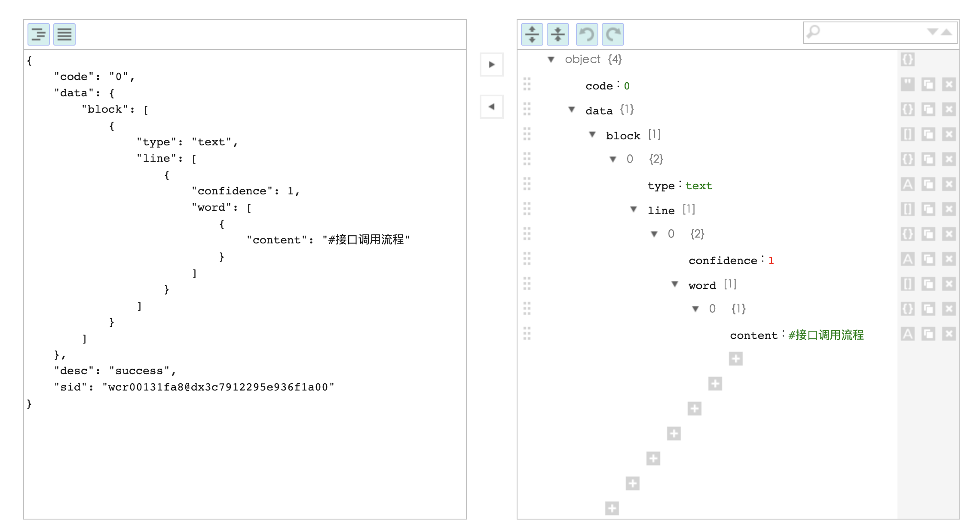
Task: Append a field below the content row
Action: tap(735, 359)
